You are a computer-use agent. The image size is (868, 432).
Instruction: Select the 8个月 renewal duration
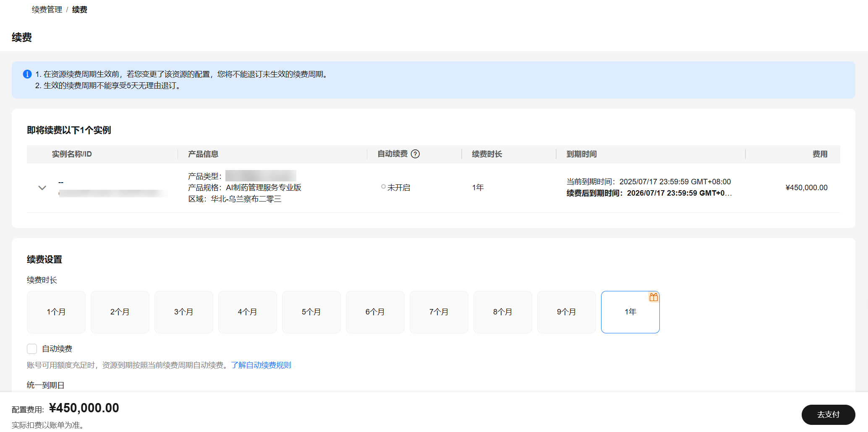(503, 312)
